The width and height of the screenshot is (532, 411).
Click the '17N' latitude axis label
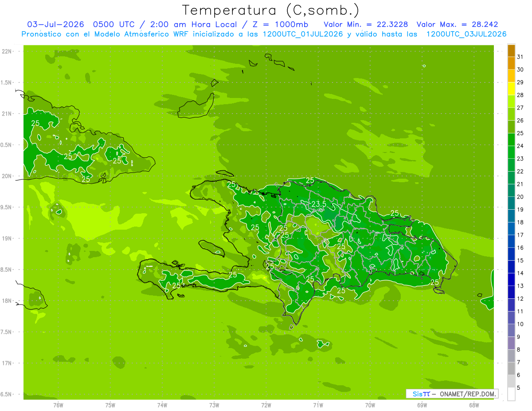7,363
